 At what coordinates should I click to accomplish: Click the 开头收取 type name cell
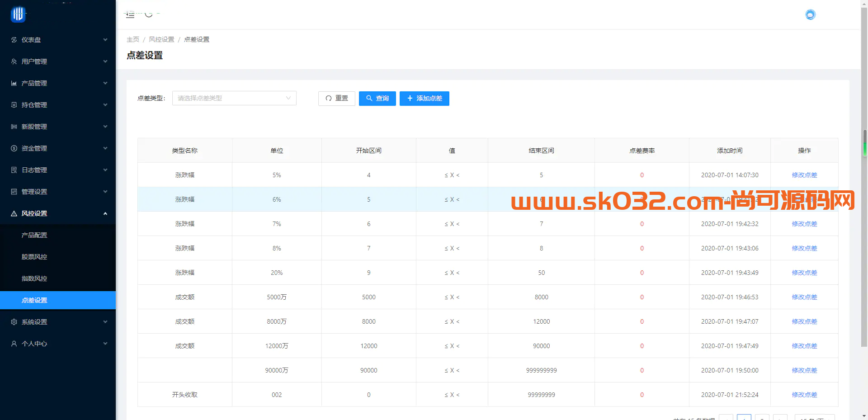[x=185, y=395]
